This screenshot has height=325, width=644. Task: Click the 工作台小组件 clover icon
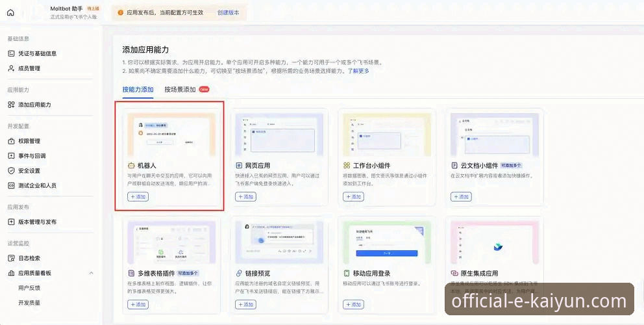click(x=347, y=165)
